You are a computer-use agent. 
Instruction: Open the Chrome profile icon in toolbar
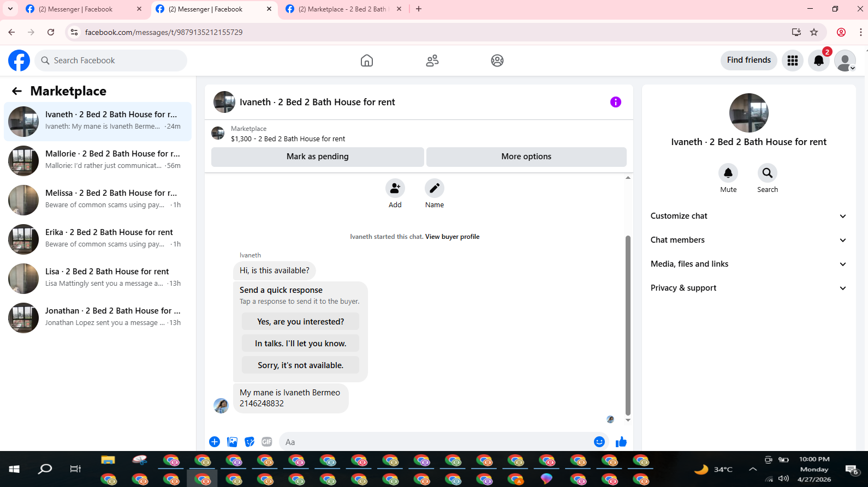(841, 32)
